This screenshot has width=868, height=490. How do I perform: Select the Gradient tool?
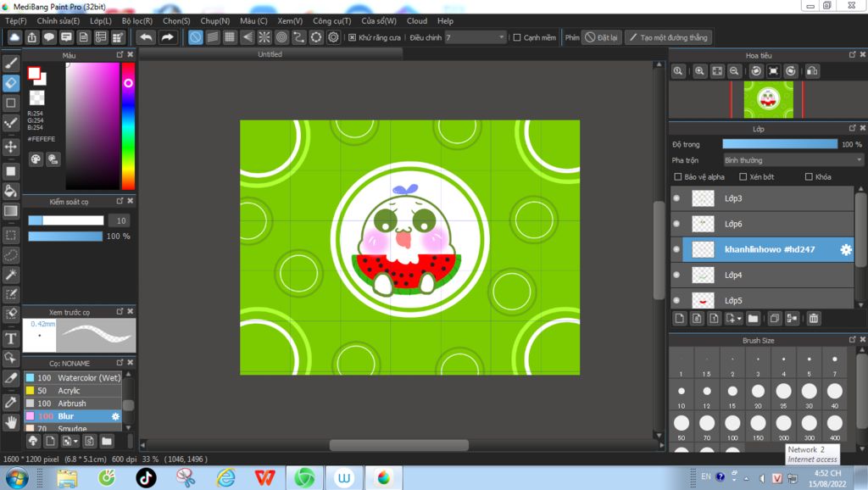click(11, 211)
